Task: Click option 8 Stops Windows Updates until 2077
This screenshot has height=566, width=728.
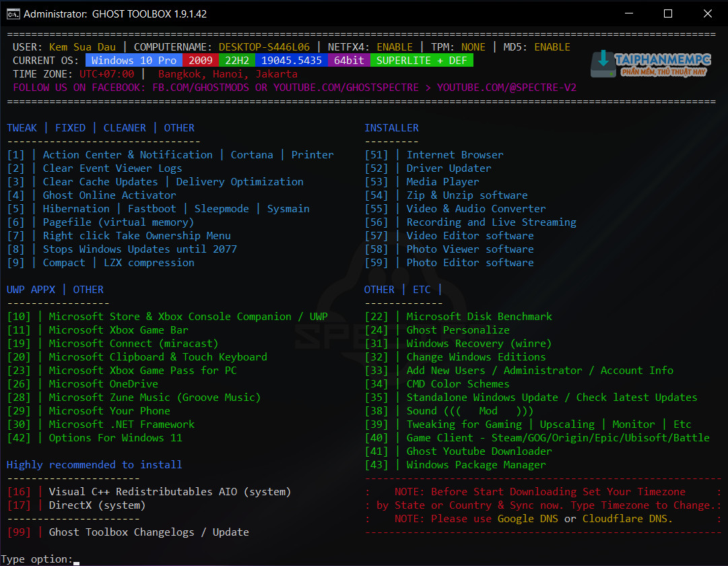Action: coord(139,249)
